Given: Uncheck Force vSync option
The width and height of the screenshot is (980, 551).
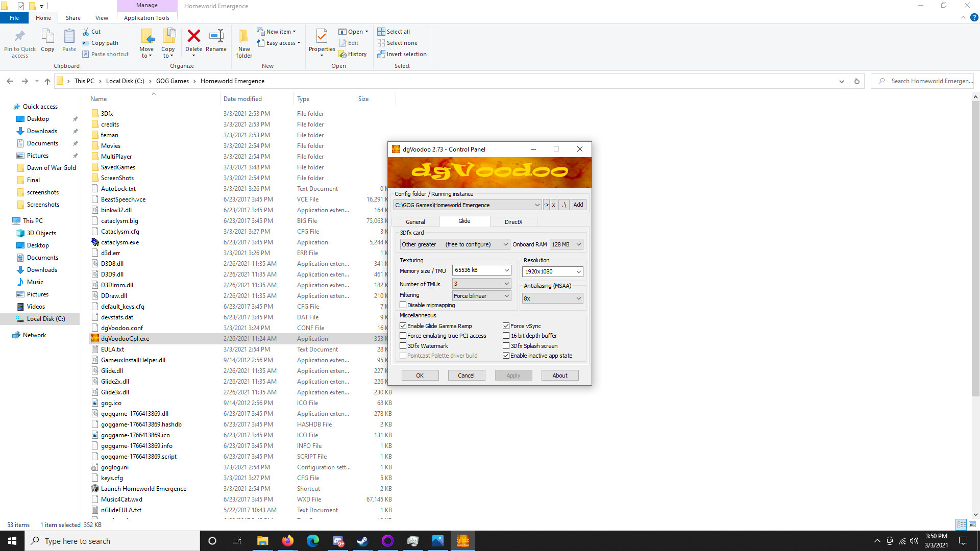Looking at the screenshot, I should (x=506, y=326).
